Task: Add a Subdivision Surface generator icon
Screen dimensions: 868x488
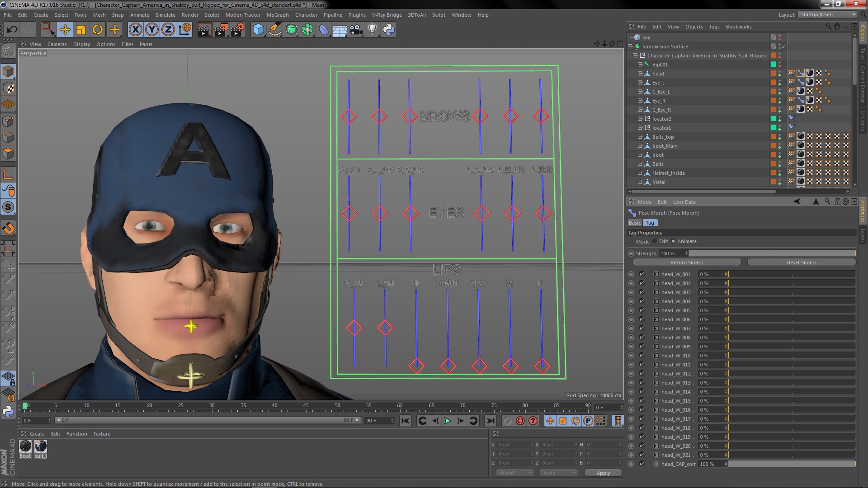Action: (291, 30)
